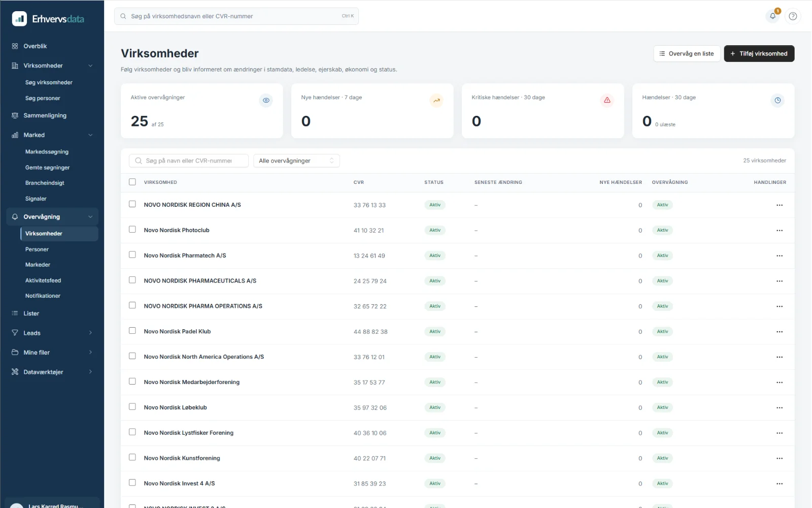Select checkbox for Novo Nordisk Lystfisker Forening

(132, 432)
